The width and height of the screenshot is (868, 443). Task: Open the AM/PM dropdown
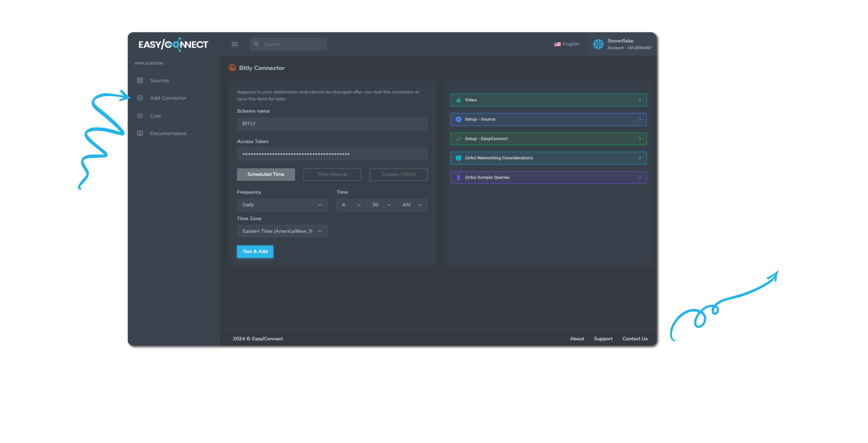(412, 205)
